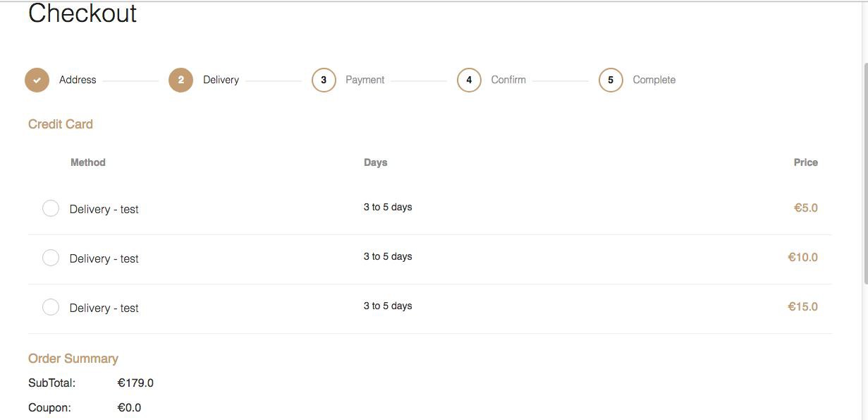
Task: Click the first Delivery - test label
Action: click(x=104, y=209)
